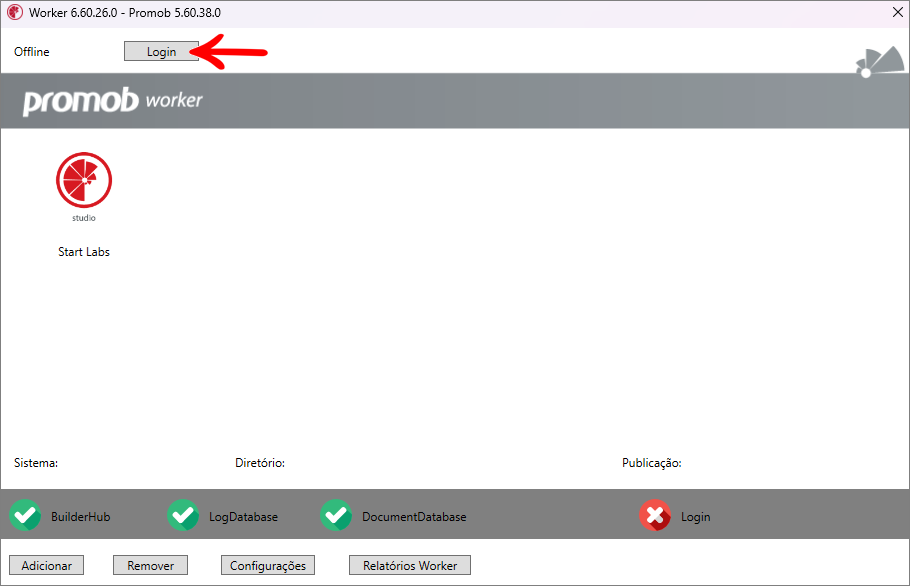Viewport: 910px width, 586px height.
Task: Click the promob worker logo banner
Action: [113, 101]
